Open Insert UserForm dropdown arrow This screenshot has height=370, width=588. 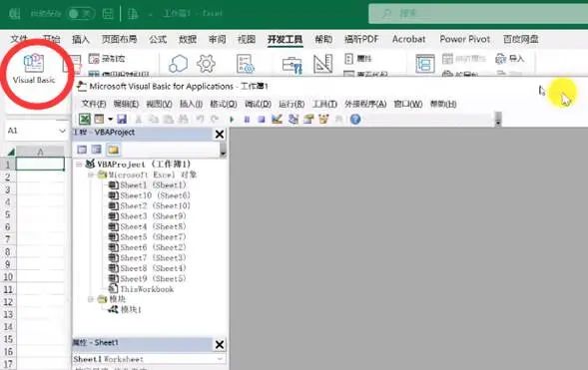tap(110, 119)
